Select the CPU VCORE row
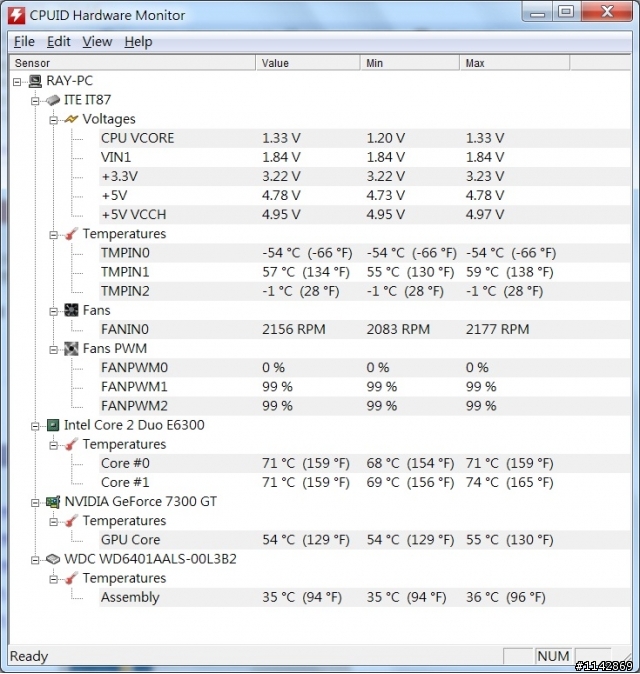The height and width of the screenshot is (674, 640). [x=364, y=138]
